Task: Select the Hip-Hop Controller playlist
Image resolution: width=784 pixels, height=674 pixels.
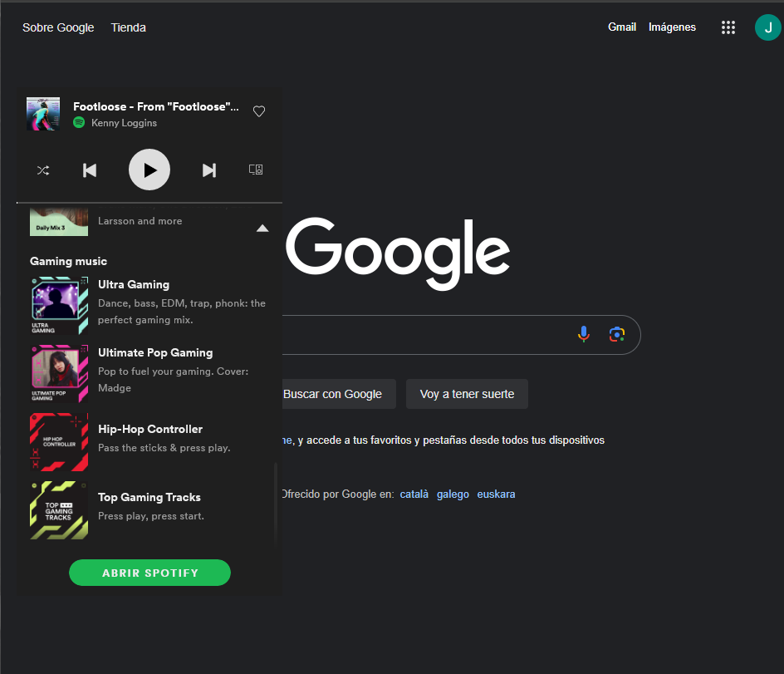Action: coord(149,442)
